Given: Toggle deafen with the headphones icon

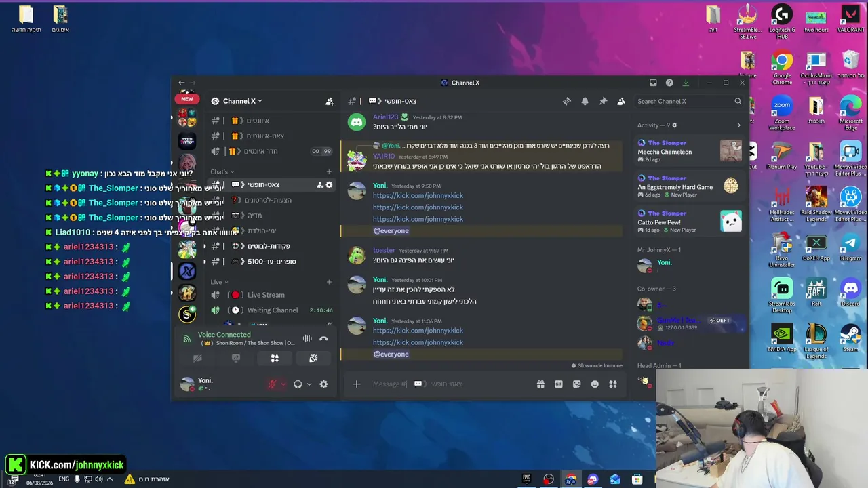Looking at the screenshot, I should (298, 384).
